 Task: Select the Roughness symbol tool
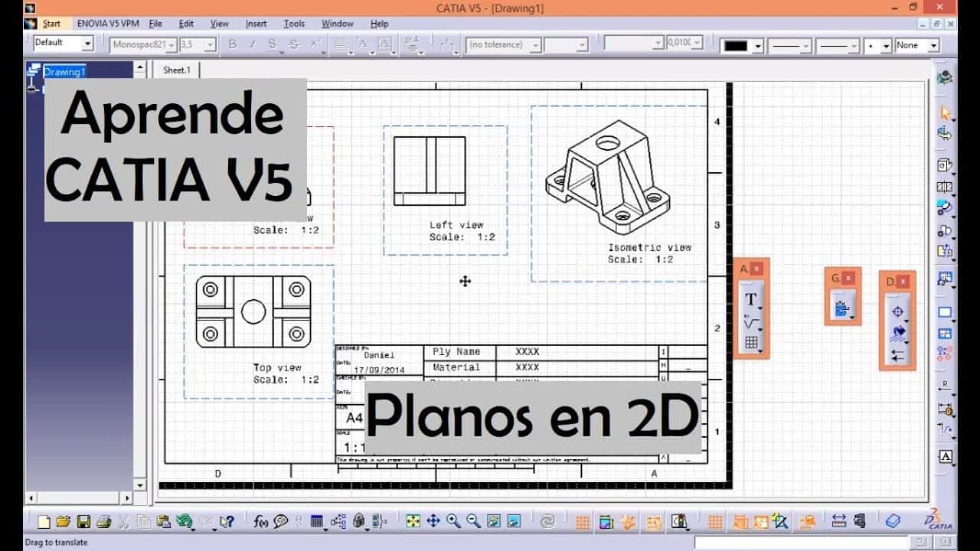click(x=751, y=321)
